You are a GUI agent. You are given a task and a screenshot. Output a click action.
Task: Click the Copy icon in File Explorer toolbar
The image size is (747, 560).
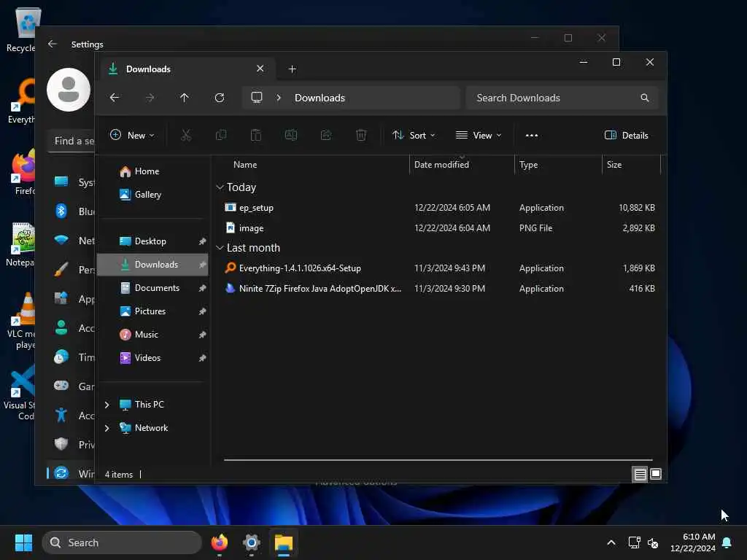pos(221,135)
